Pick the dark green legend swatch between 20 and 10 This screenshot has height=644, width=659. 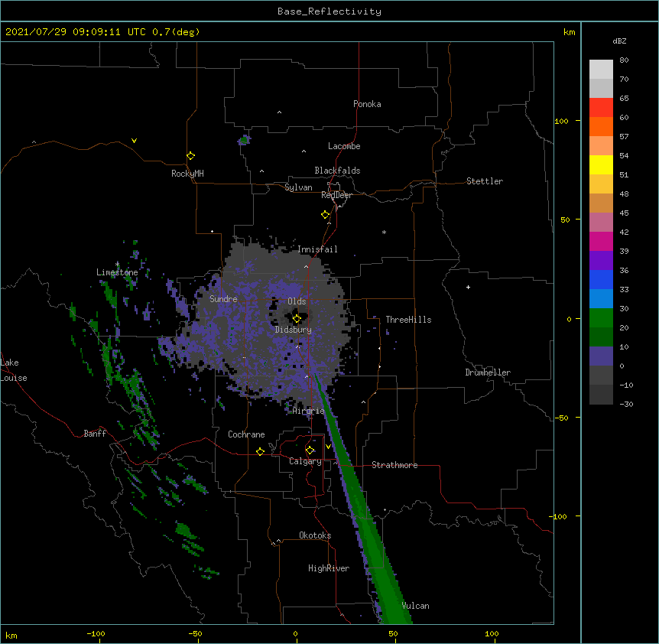[601, 337]
